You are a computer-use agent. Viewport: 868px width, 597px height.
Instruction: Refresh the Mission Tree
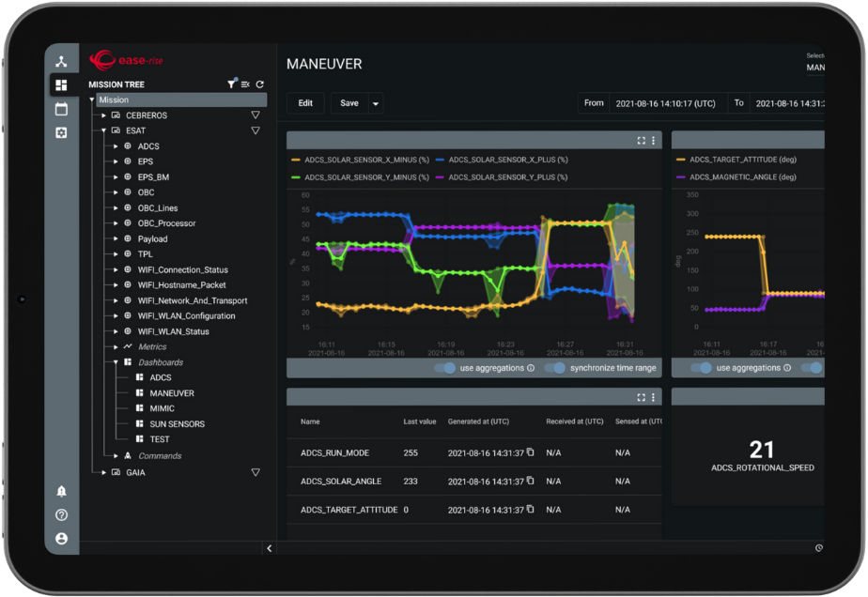point(259,84)
